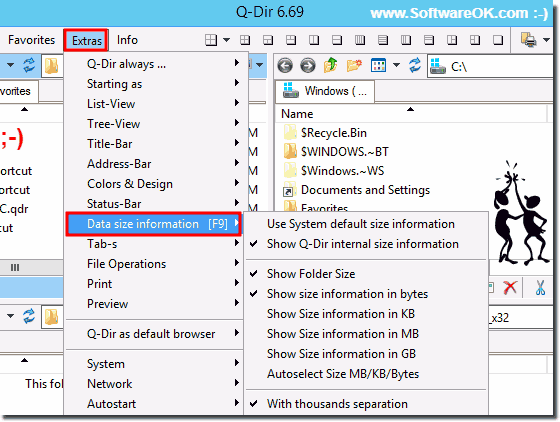Go back in top-right pane

point(285,66)
